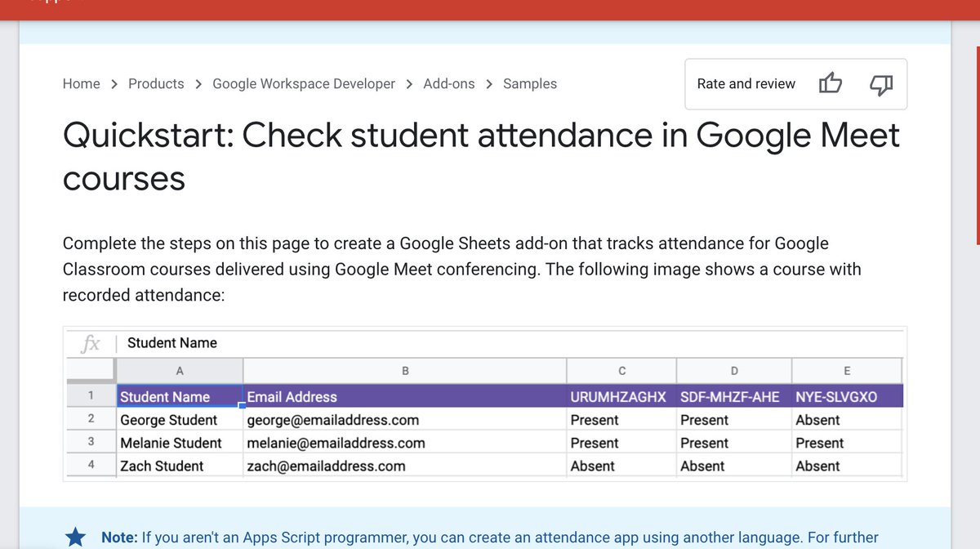
Task: Click 'melanie@emailaddress.com' cell
Action: coord(405,442)
